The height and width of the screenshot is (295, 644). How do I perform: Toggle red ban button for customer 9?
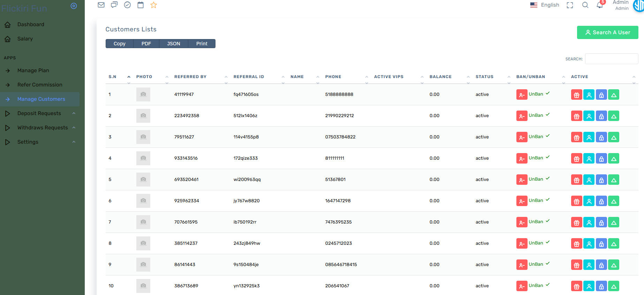click(x=522, y=265)
